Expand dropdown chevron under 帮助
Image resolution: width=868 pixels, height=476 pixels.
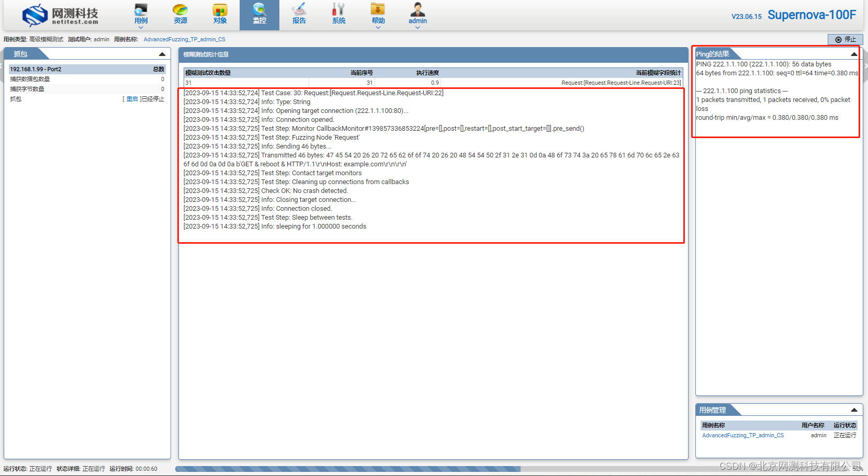(378, 28)
